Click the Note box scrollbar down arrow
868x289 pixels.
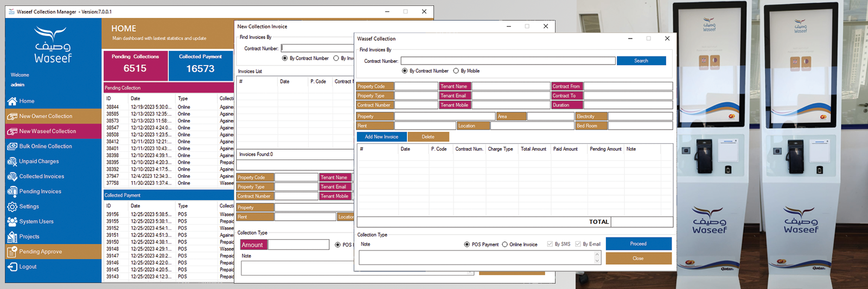point(597,261)
